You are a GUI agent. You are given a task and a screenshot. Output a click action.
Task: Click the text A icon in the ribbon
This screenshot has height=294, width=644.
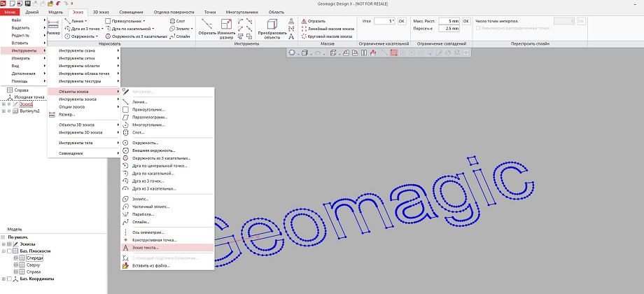point(291,36)
